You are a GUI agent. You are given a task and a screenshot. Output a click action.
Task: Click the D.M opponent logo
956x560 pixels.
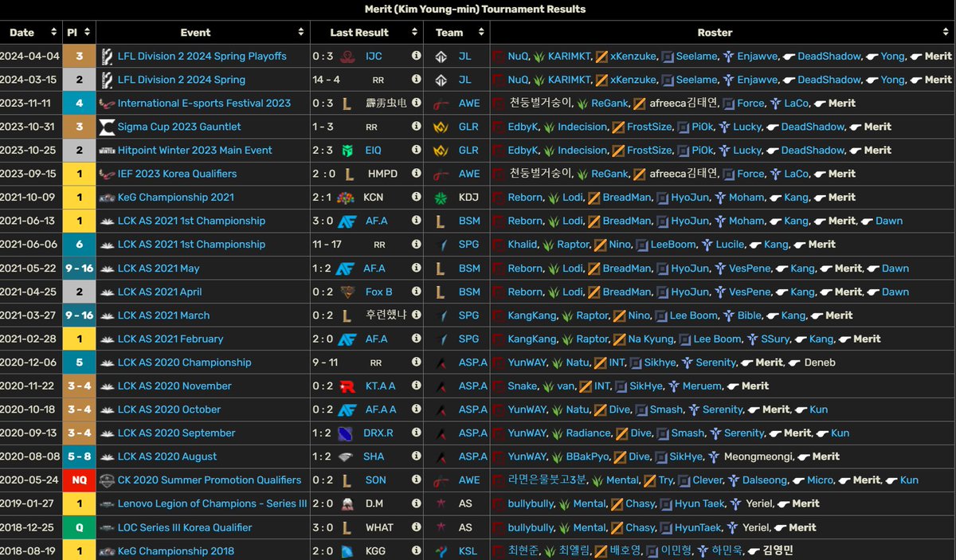[x=347, y=504]
